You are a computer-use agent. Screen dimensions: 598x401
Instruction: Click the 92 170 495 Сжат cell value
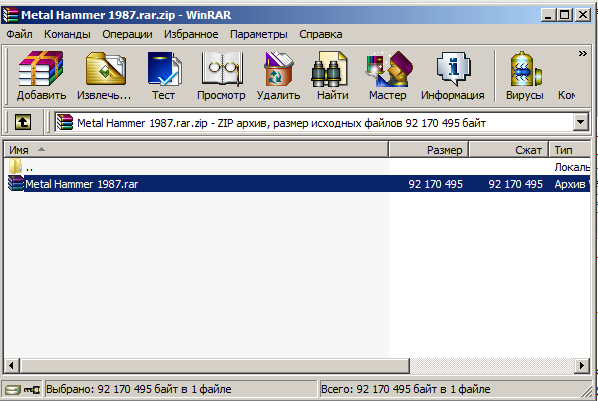pyautogui.click(x=516, y=184)
